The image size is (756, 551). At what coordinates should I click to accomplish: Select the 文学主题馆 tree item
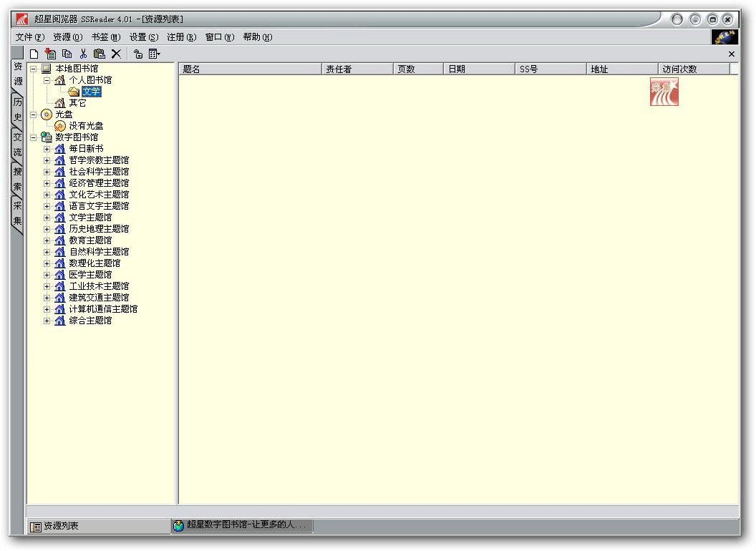(90, 218)
